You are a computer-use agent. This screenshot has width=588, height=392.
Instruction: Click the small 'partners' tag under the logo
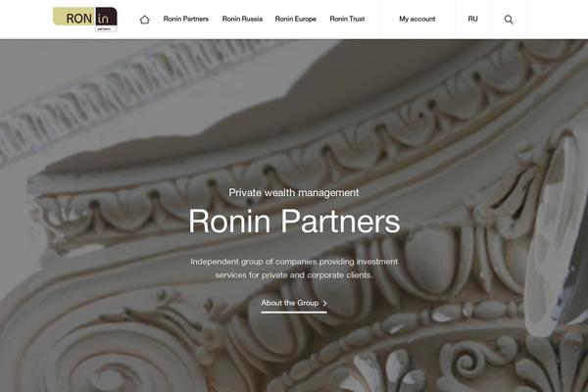(x=106, y=28)
